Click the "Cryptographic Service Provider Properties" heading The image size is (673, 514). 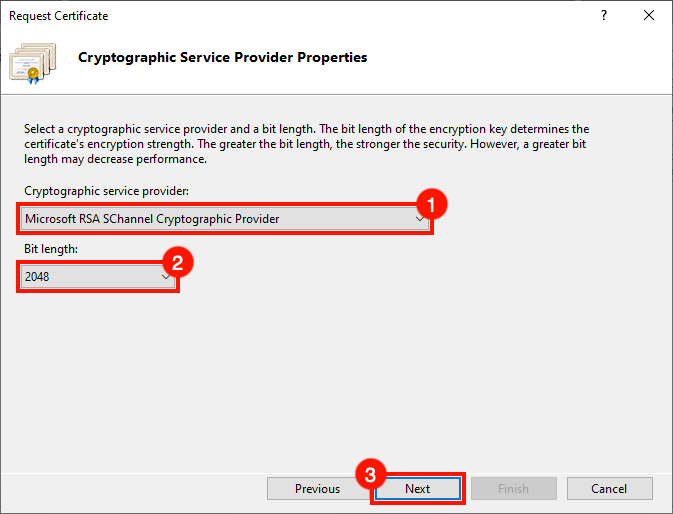click(222, 57)
